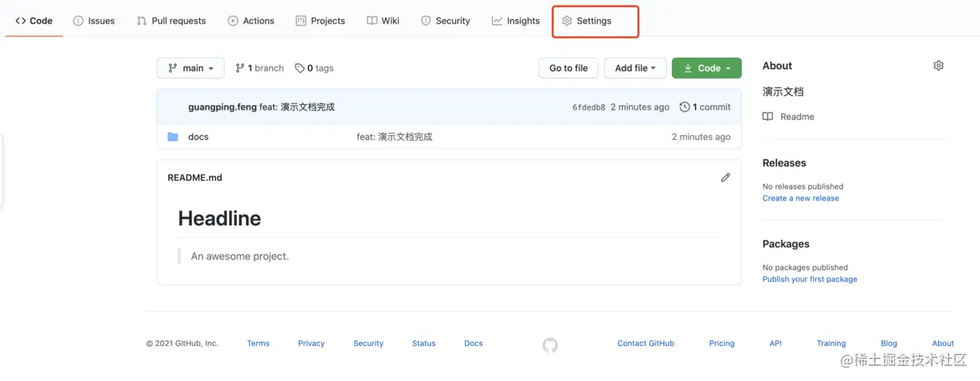980x381 pixels.
Task: Expand the main branch selector dropdown
Action: pos(190,68)
